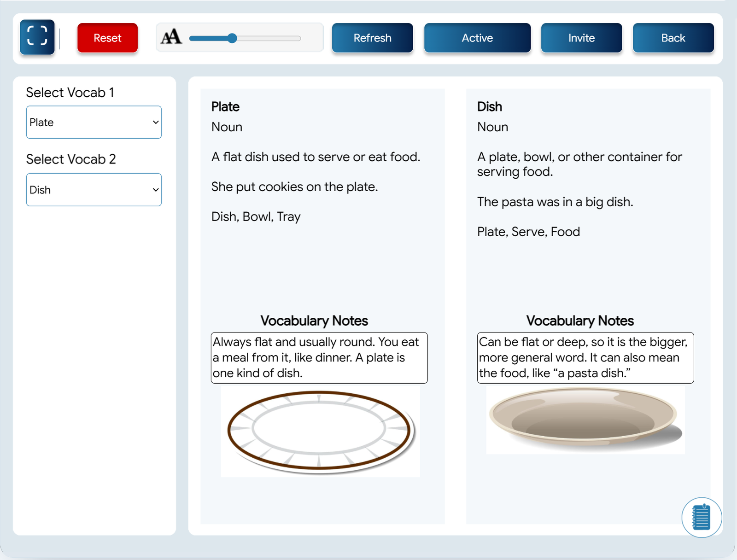Click the 'Dish, Bowl, Tray' related words
737x560 pixels.
(x=256, y=217)
